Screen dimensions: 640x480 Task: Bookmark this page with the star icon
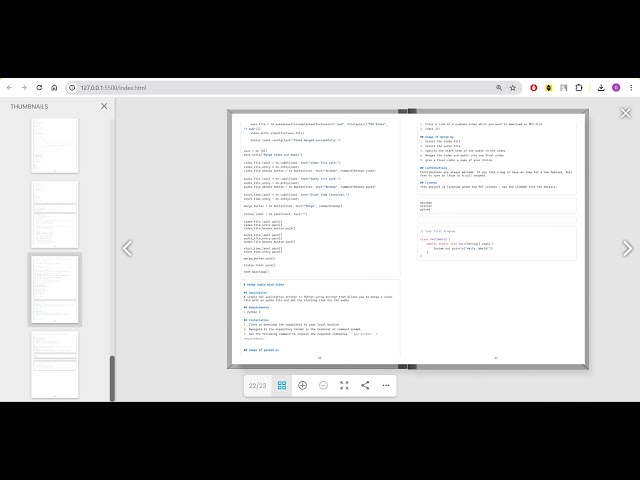click(x=513, y=88)
